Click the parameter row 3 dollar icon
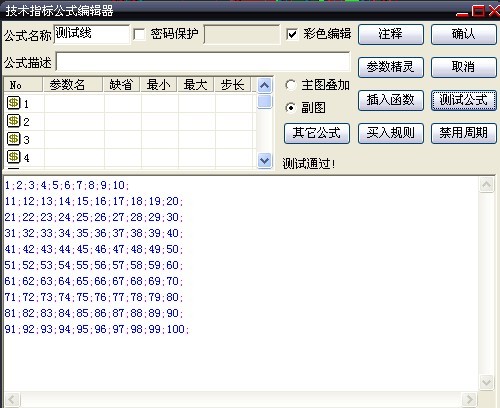500x408 pixels. 14,139
